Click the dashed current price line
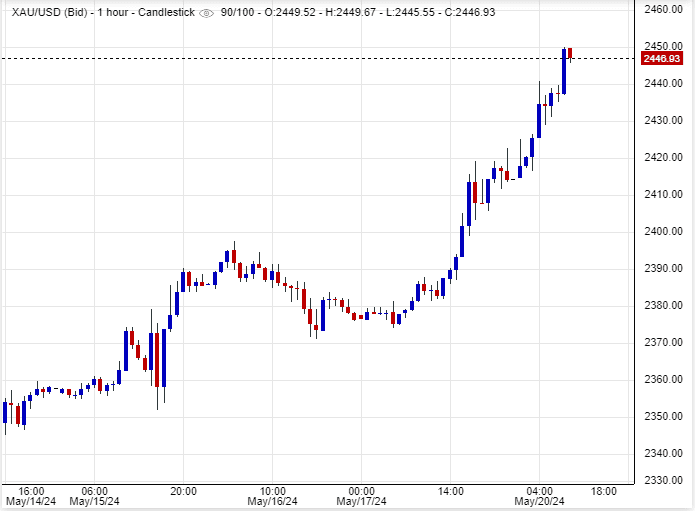The image size is (695, 511). 300,58
